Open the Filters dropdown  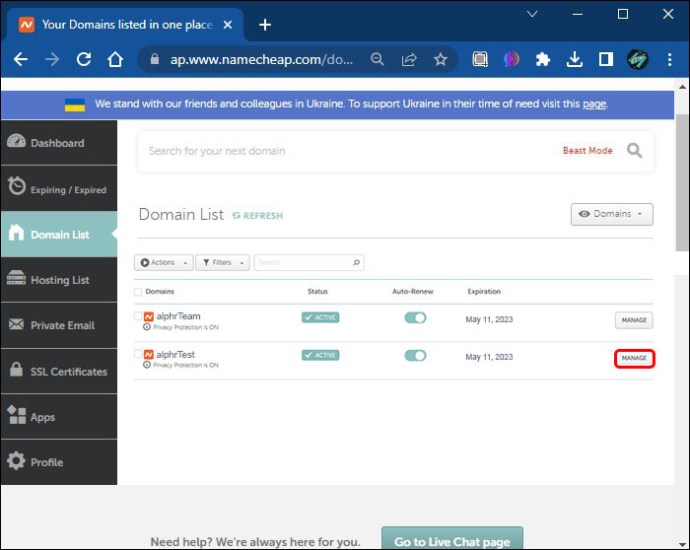coord(222,263)
